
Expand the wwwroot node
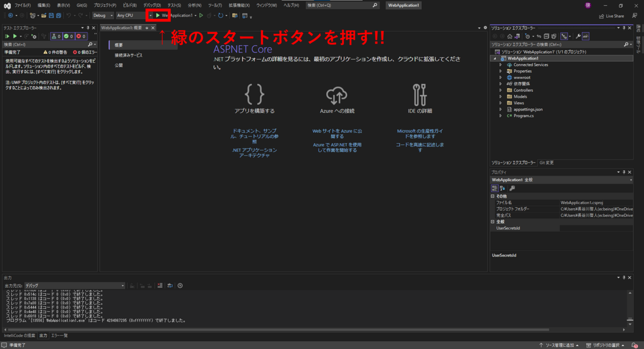(x=501, y=77)
